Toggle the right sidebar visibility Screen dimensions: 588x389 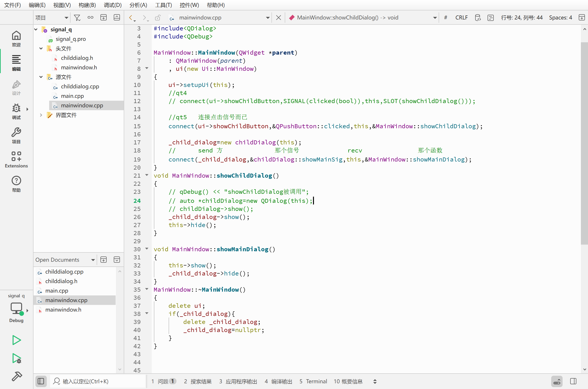coord(573,381)
